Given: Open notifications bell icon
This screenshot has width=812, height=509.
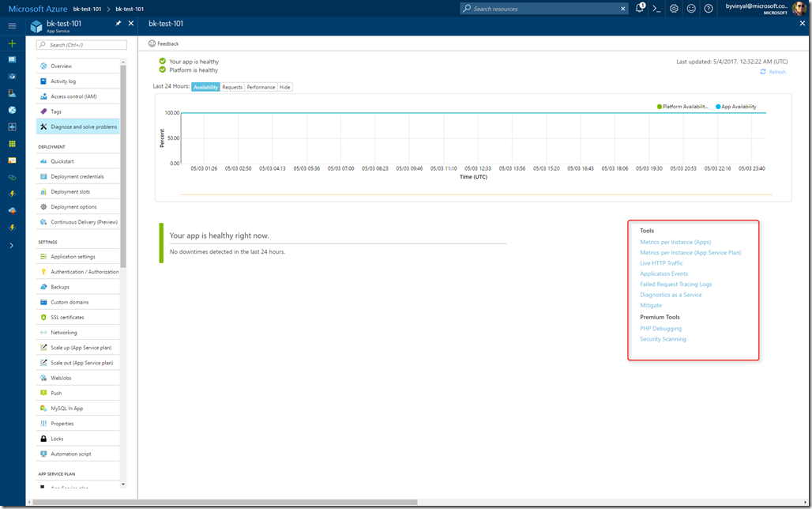Looking at the screenshot, I should point(639,8).
